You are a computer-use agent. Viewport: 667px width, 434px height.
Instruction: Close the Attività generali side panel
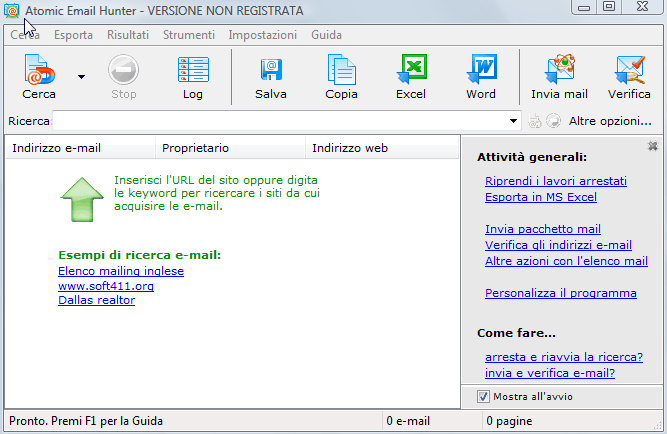(653, 146)
